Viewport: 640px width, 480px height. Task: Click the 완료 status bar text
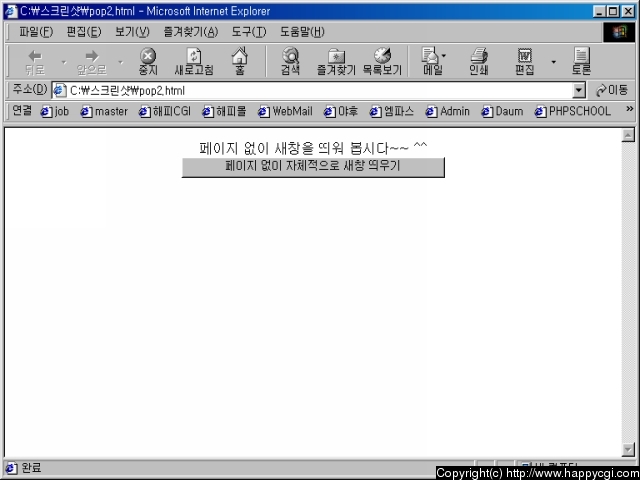click(x=31, y=467)
